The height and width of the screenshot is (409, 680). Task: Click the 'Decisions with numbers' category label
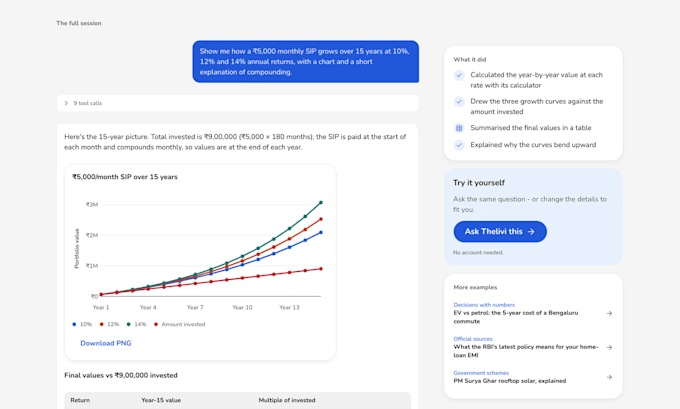pyautogui.click(x=484, y=305)
